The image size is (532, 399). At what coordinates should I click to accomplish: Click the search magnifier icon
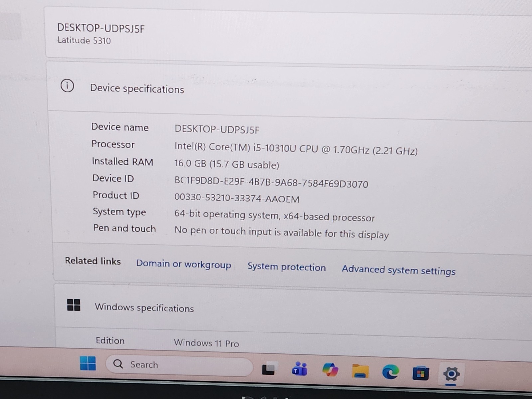click(118, 364)
